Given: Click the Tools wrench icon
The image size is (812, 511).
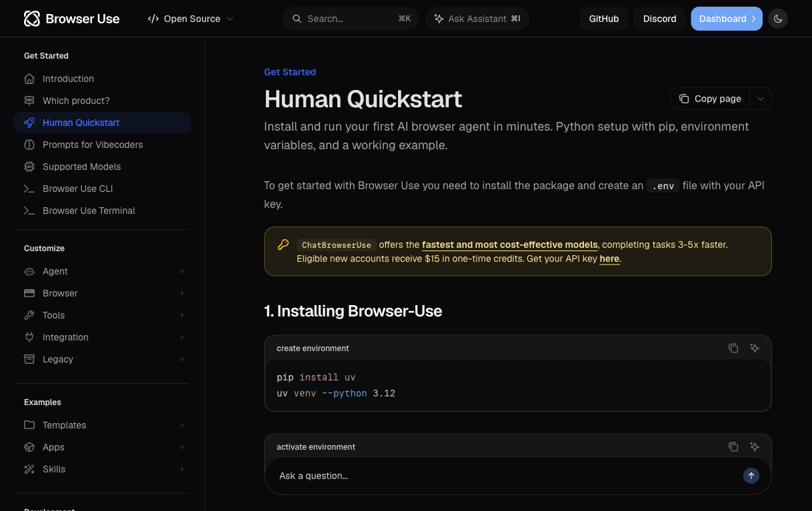Looking at the screenshot, I should click(x=29, y=315).
